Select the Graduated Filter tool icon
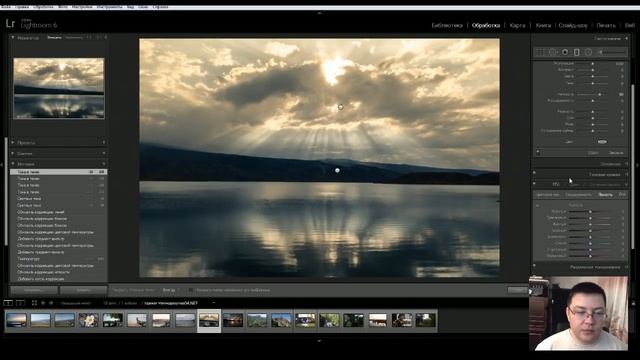The width and height of the screenshot is (640, 360). 576,52
